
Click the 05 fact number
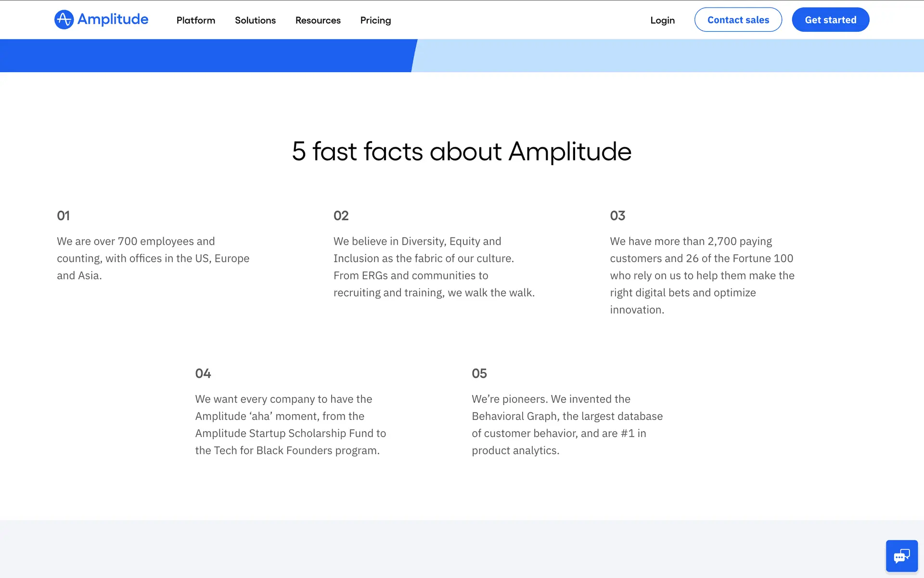[479, 373]
